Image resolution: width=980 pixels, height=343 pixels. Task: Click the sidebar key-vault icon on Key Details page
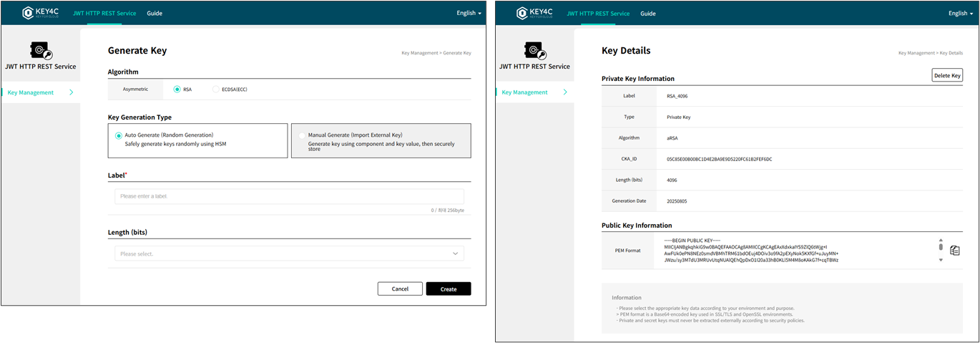(534, 50)
